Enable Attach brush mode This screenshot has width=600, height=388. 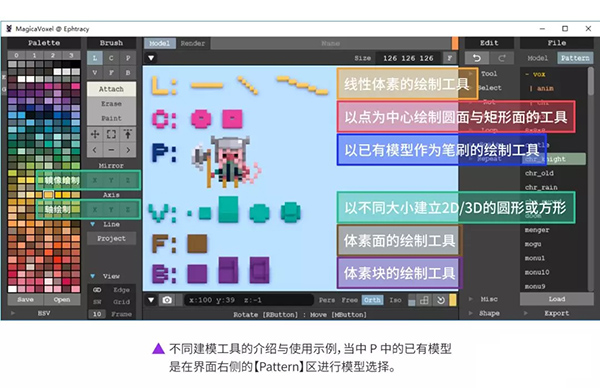point(111,89)
